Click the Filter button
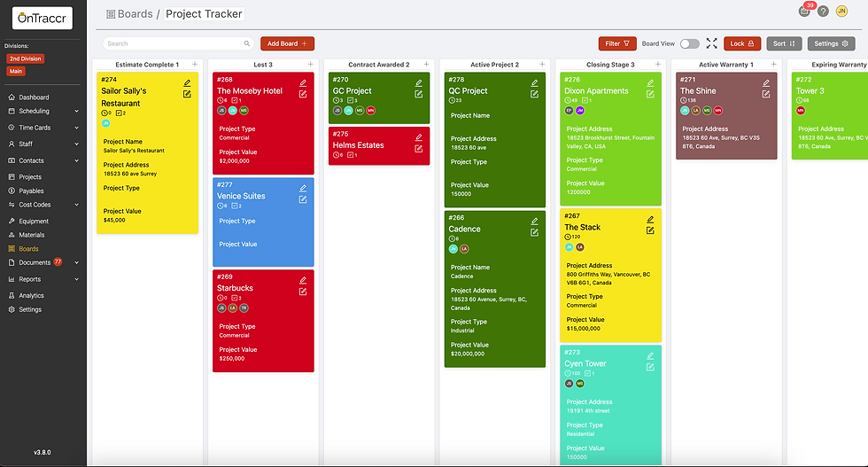Screen dimensions: 868x467 click(617, 43)
